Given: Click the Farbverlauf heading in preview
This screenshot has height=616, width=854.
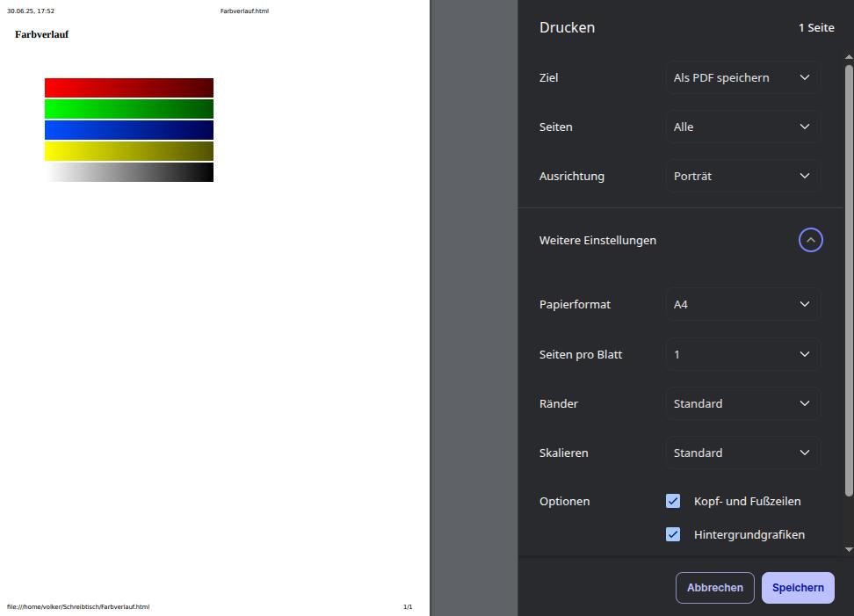Looking at the screenshot, I should 42,34.
